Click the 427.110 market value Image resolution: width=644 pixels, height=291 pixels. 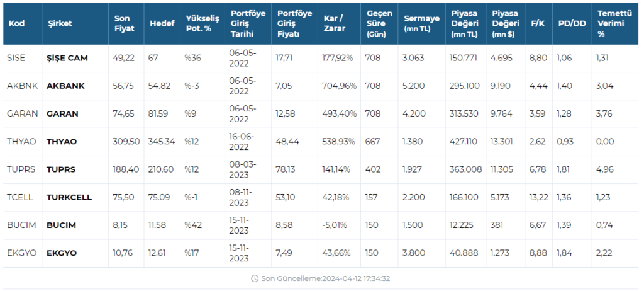click(x=464, y=142)
